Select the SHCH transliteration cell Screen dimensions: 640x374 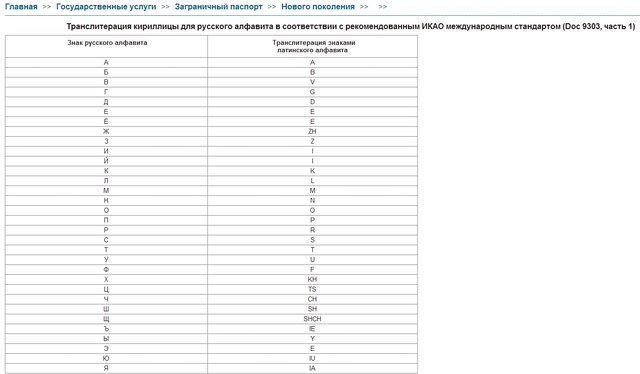pyautogui.click(x=312, y=319)
